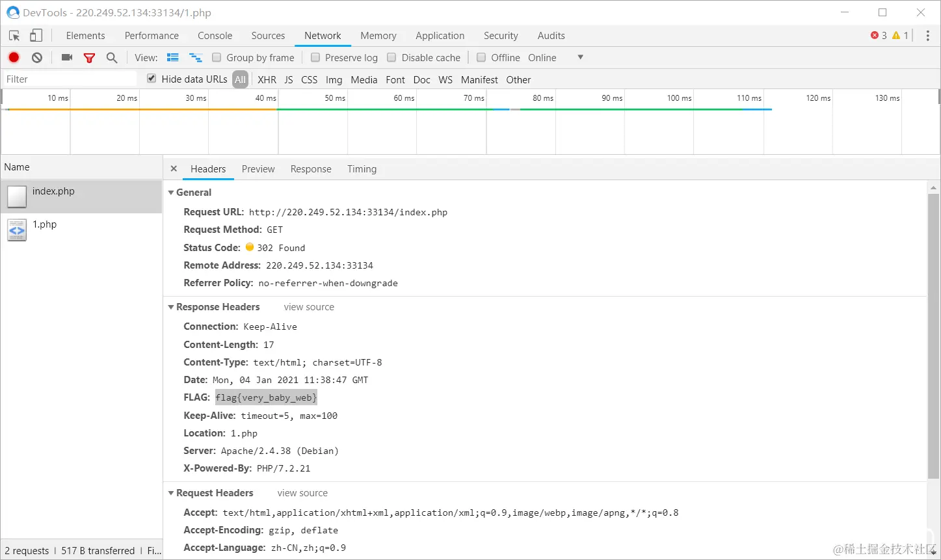Viewport: 941px width, 560px height.
Task: Toggle the device toolbar icon
Action: [36, 36]
